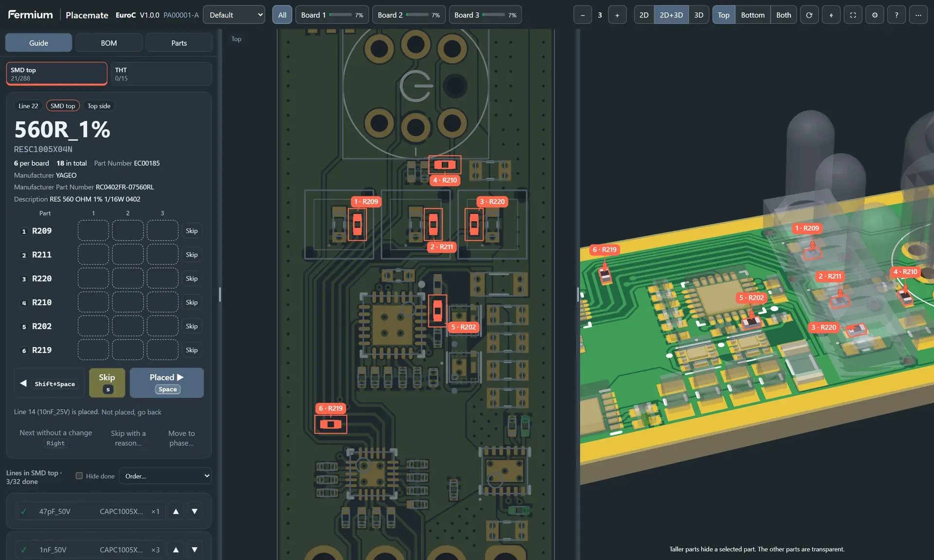Image resolution: width=934 pixels, height=560 pixels.
Task: Click Next without a change
Action: pos(55,437)
